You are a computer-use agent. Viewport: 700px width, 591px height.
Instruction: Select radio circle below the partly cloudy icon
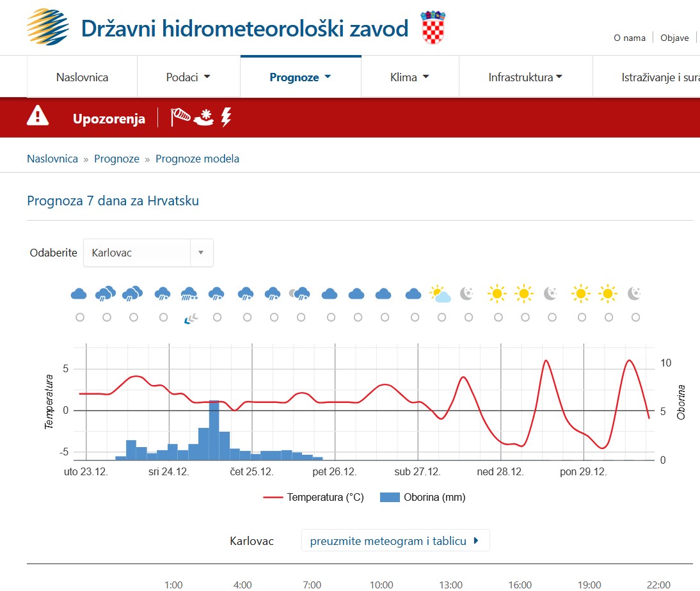point(442,317)
